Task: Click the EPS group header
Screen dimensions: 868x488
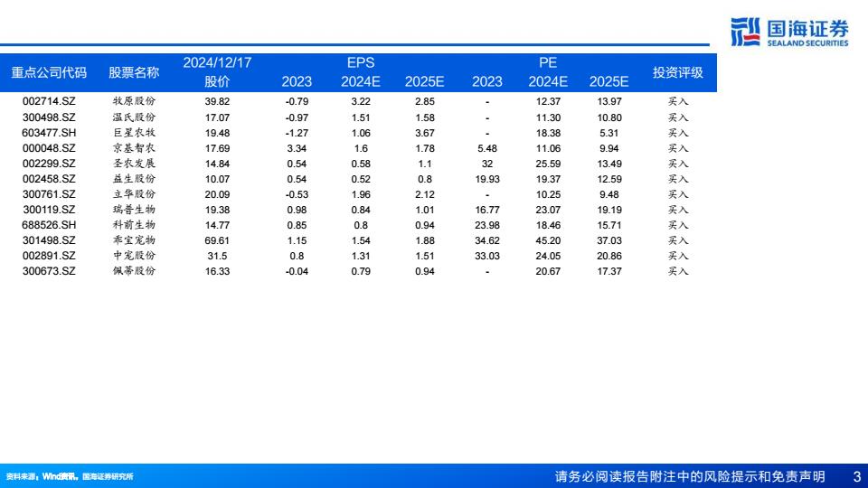Action: [361, 62]
